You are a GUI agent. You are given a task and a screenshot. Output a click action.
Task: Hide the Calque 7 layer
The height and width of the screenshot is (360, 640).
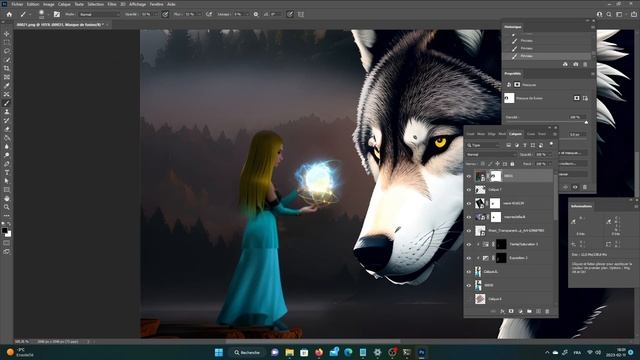pyautogui.click(x=469, y=190)
